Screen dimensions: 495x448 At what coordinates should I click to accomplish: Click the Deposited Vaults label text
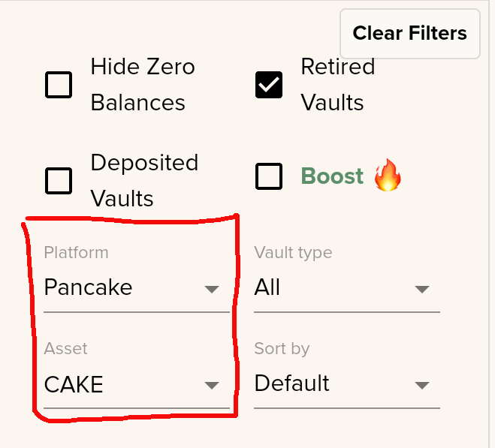pyautogui.click(x=144, y=180)
